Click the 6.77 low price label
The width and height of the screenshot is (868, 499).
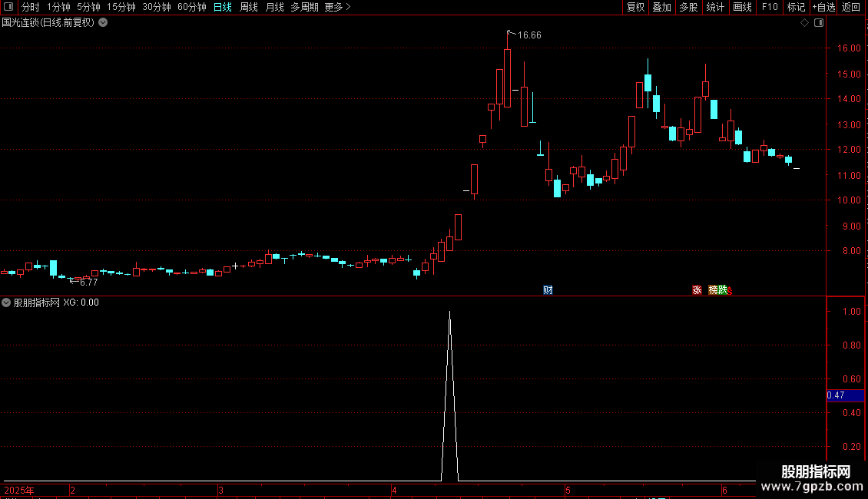pos(88,283)
